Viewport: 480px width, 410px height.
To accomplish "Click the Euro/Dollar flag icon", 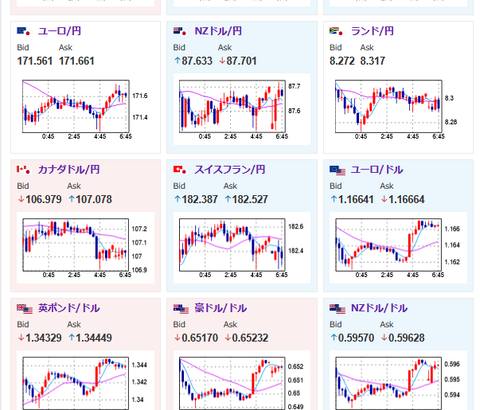I will pos(337,171).
